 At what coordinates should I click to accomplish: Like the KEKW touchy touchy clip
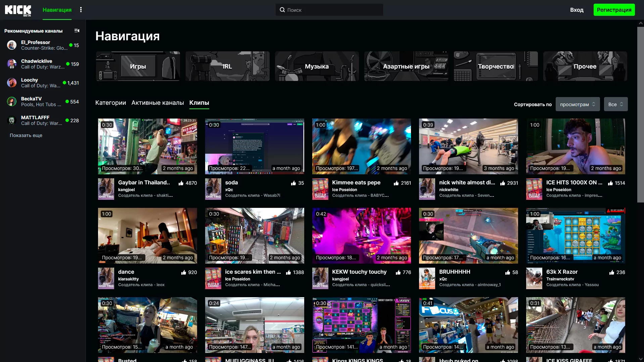[x=398, y=272]
